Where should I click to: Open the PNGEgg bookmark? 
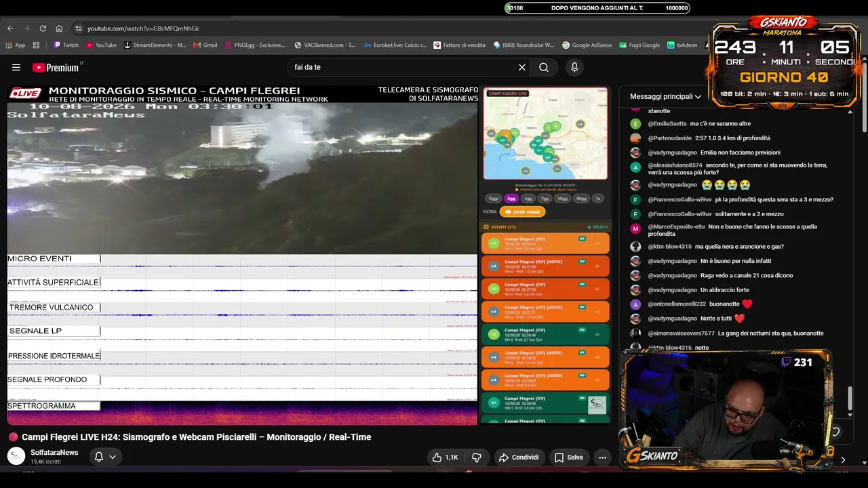(254, 45)
